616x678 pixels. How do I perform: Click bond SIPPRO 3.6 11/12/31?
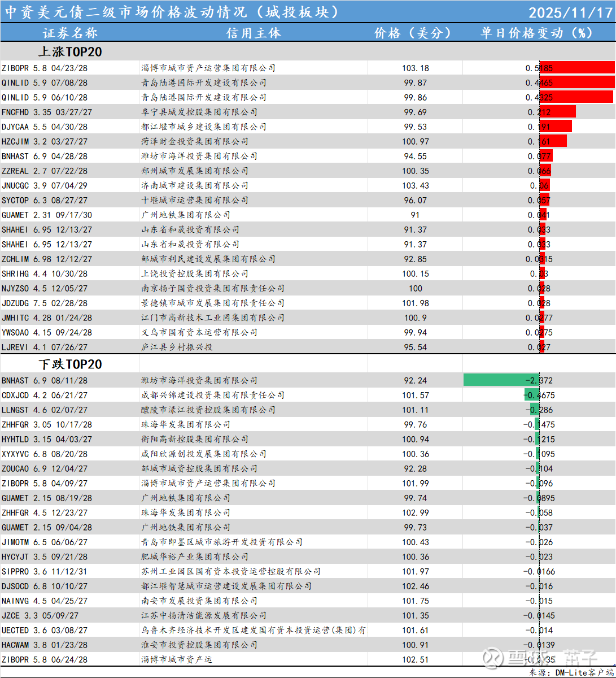click(45, 571)
